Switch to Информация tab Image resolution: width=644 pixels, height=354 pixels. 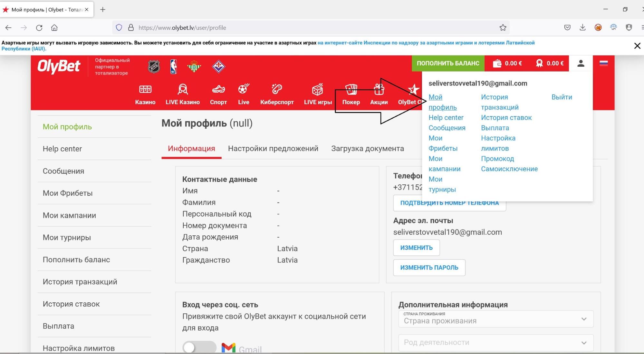(191, 149)
